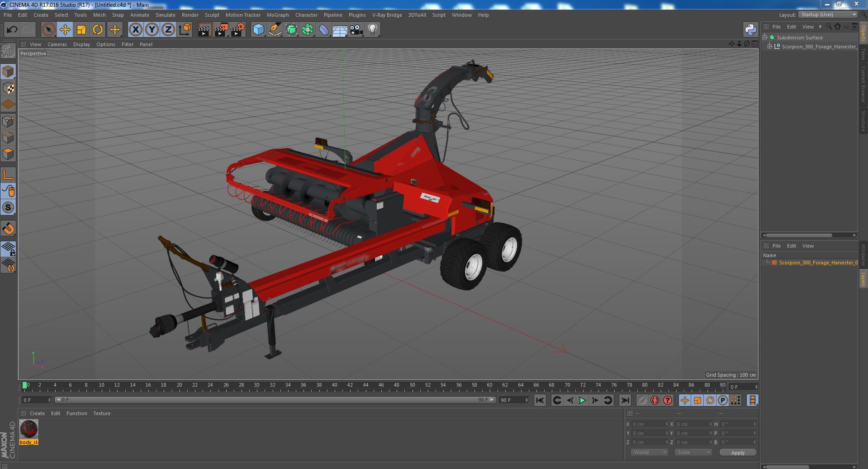This screenshot has height=469, width=868.
Task: Click Render View clapperboard icon
Action: (x=204, y=30)
